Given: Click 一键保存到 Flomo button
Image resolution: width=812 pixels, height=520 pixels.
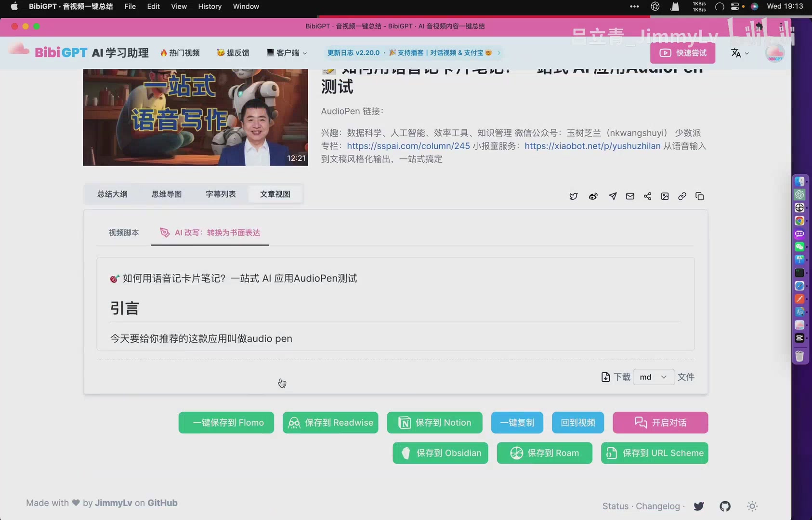Looking at the screenshot, I should pyautogui.click(x=226, y=423).
